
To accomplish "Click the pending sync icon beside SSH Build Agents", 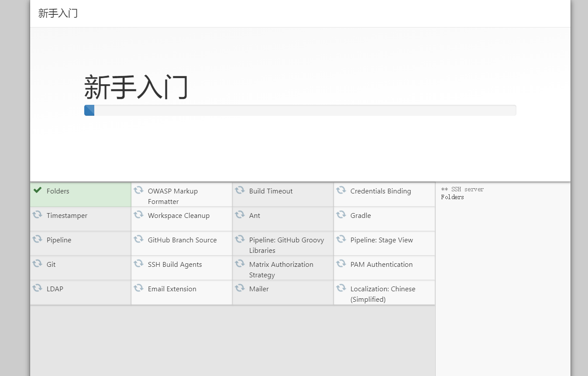I will click(x=138, y=263).
